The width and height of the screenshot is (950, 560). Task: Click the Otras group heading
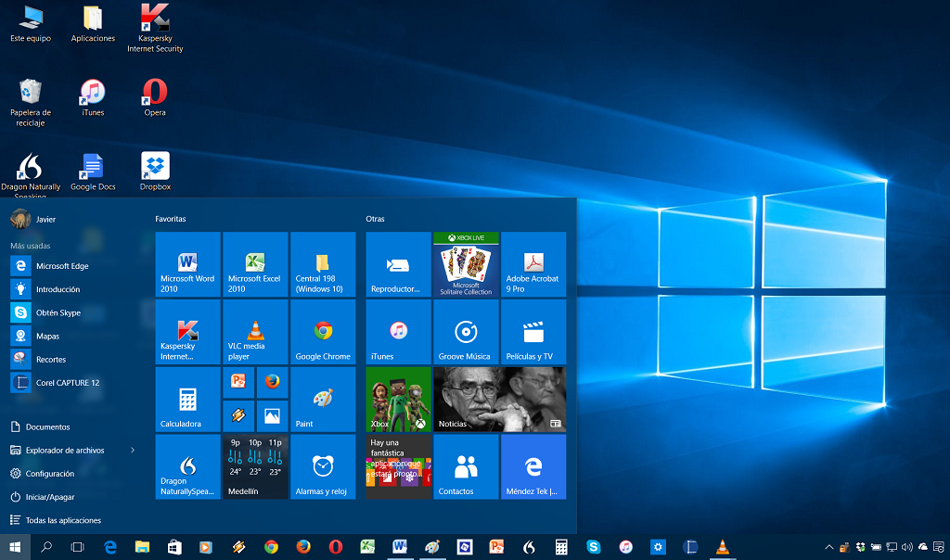[x=375, y=219]
